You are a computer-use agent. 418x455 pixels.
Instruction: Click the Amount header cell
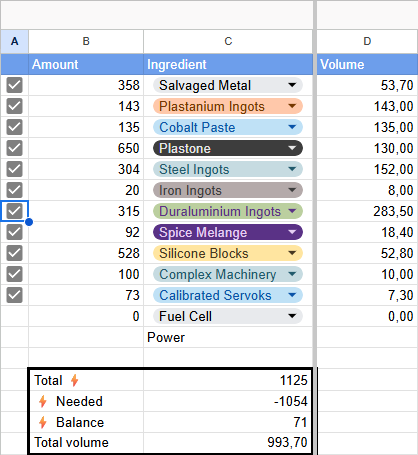pyautogui.click(x=86, y=64)
